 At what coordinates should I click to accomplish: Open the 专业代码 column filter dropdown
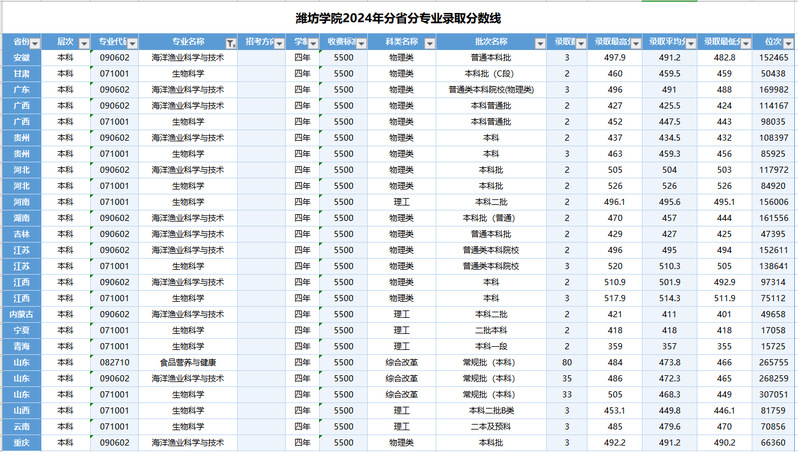click(132, 43)
